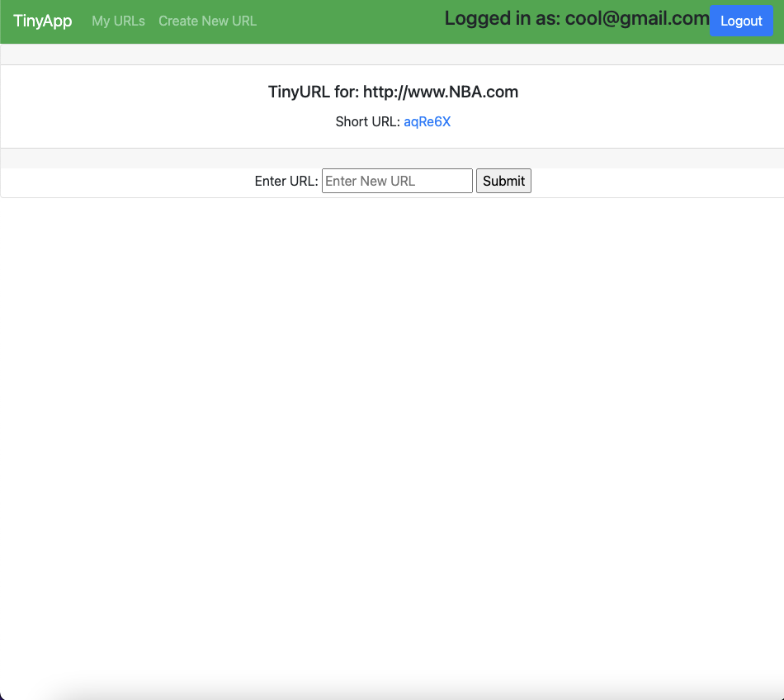This screenshot has width=784, height=700.
Task: Click the TinyURL heading for NBA.com
Action: click(392, 92)
